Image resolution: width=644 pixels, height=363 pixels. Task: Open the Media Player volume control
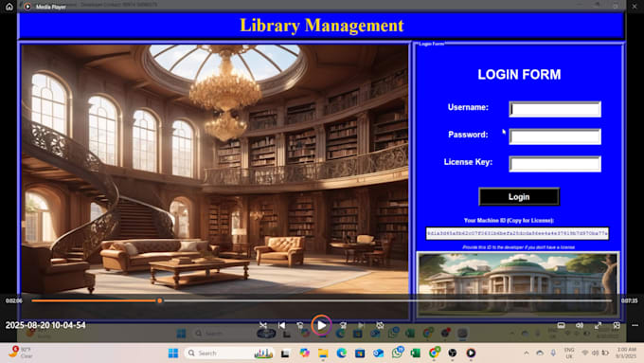click(x=580, y=325)
